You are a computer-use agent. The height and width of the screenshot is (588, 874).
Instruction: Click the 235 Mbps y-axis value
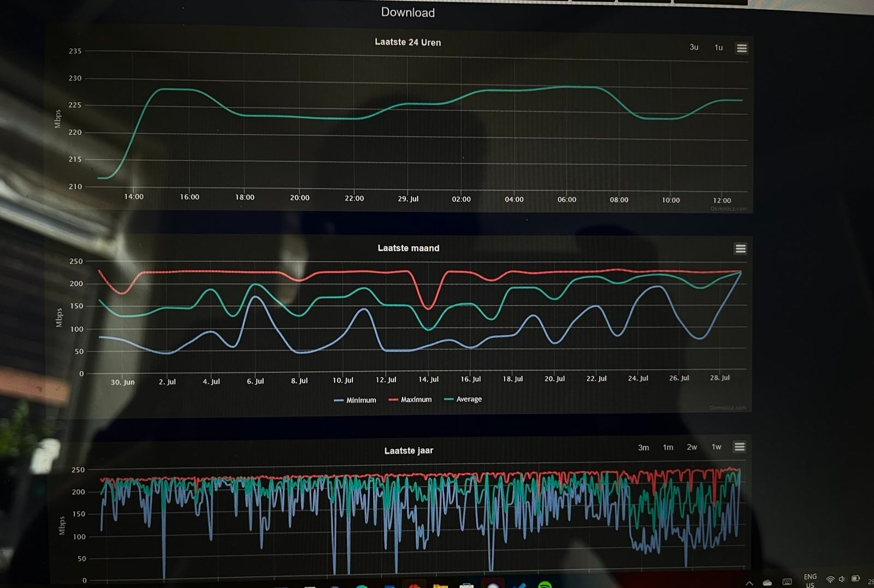pos(75,51)
